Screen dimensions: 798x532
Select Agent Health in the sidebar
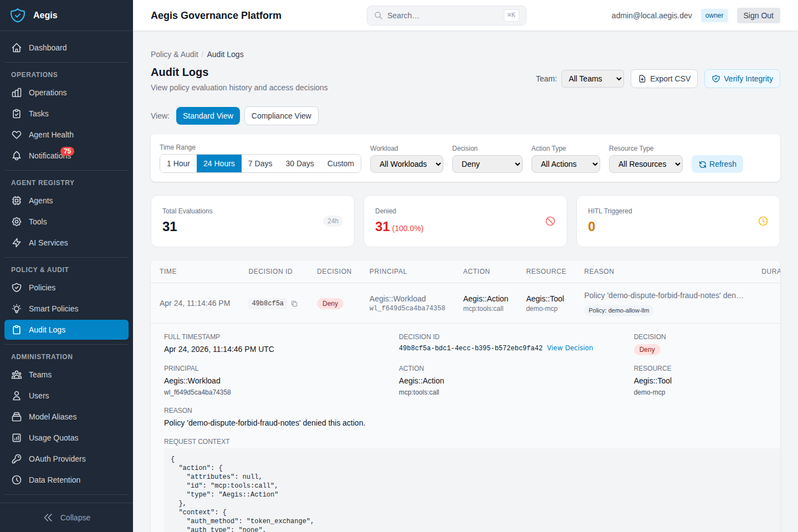point(51,135)
